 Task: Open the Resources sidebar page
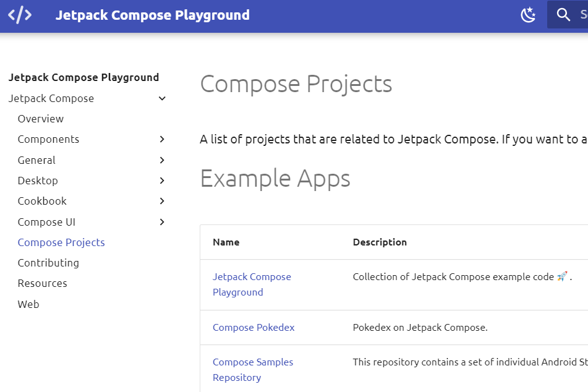(43, 283)
